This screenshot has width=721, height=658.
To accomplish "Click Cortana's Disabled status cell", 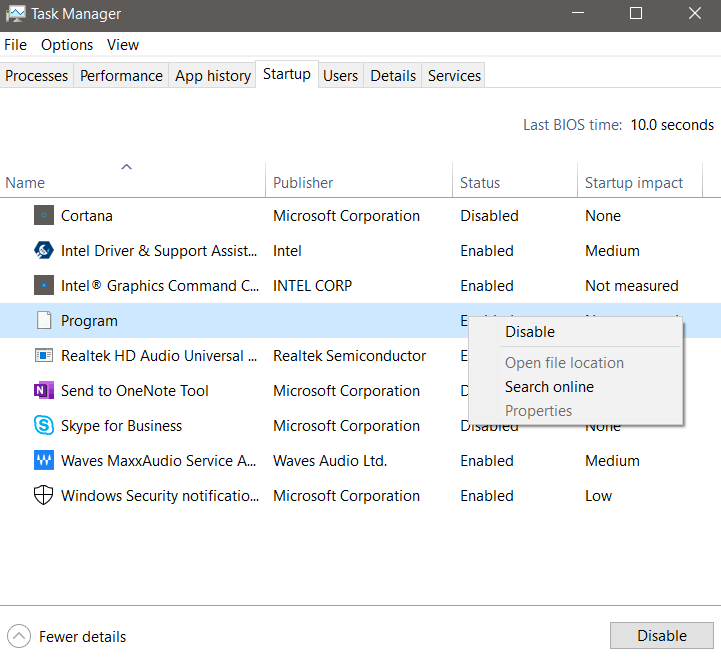I will click(489, 216).
